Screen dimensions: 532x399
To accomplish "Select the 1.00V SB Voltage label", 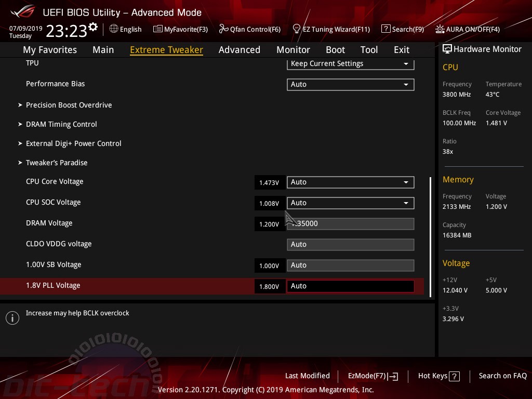I will pos(54,264).
